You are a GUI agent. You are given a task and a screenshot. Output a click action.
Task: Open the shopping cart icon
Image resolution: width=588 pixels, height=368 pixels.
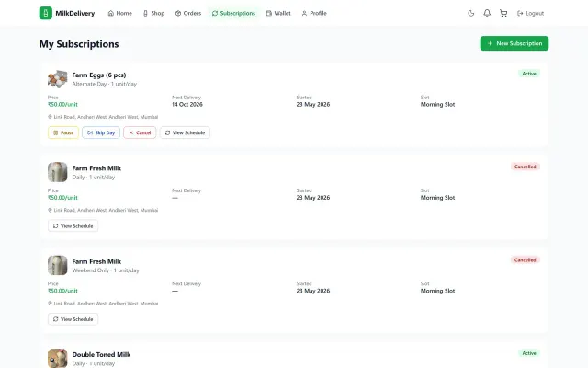503,13
